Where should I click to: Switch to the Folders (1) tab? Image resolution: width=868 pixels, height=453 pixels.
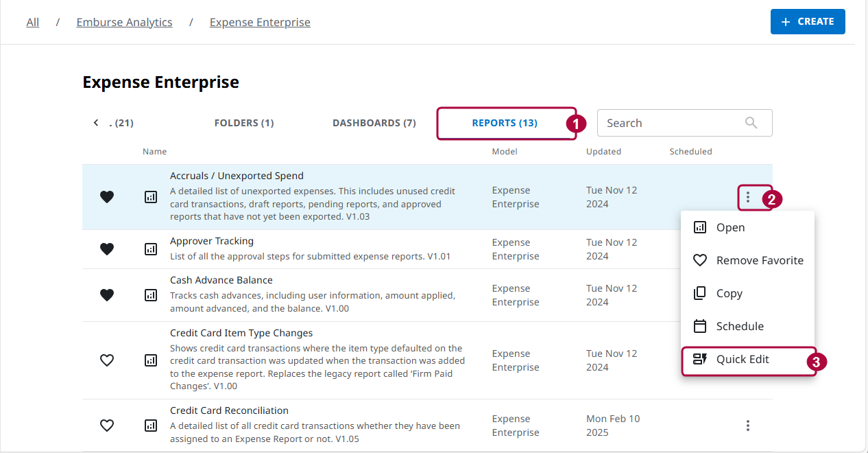244,123
